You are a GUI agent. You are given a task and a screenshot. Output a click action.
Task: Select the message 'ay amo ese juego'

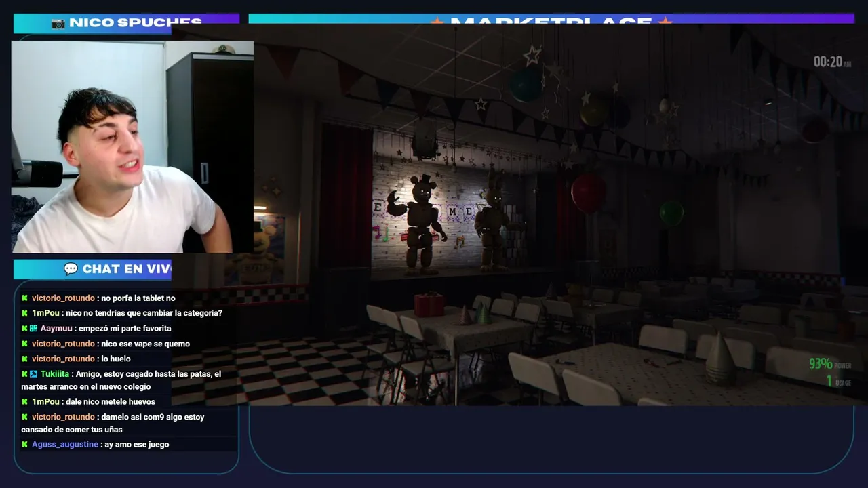[x=137, y=445]
